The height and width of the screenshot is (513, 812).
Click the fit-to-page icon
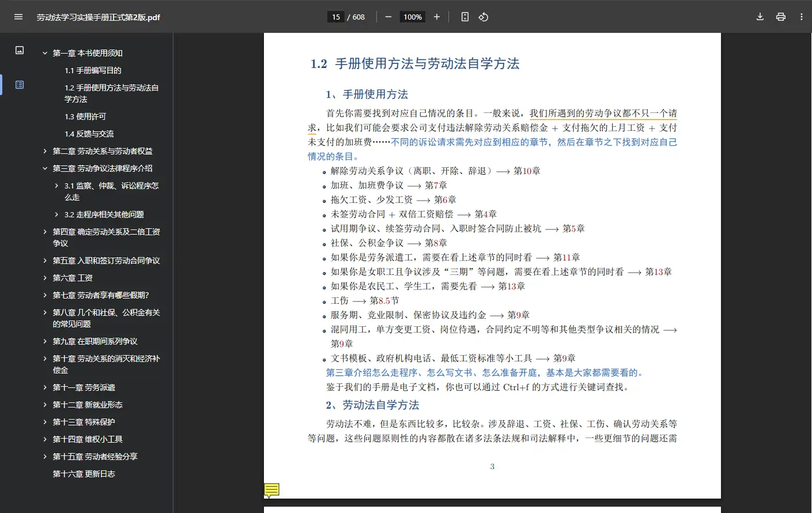[464, 17]
